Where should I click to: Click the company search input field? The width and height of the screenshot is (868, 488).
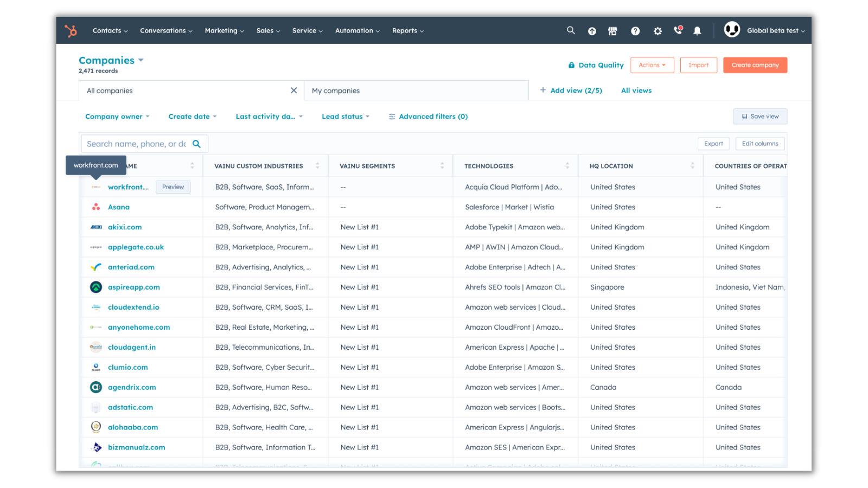click(x=136, y=144)
